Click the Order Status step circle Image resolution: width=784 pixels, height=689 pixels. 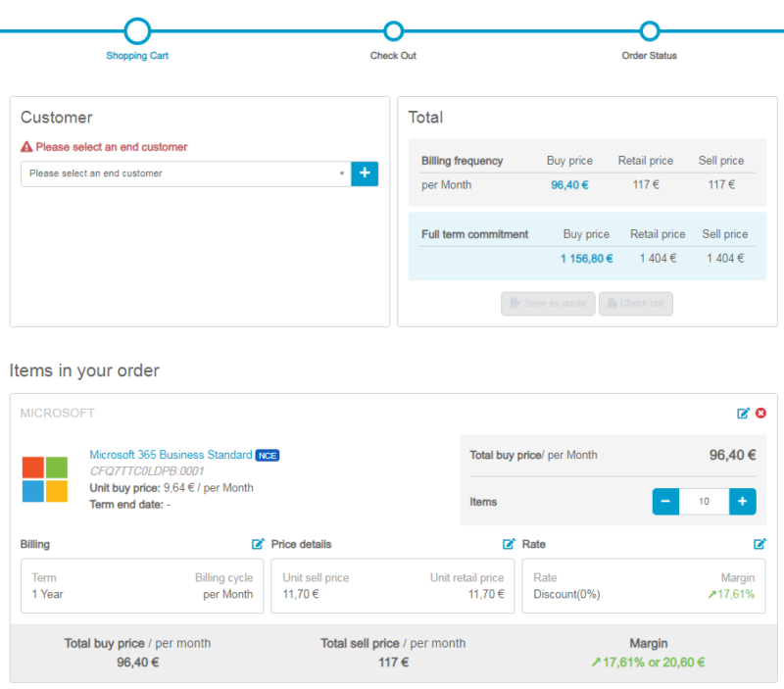coord(649,31)
